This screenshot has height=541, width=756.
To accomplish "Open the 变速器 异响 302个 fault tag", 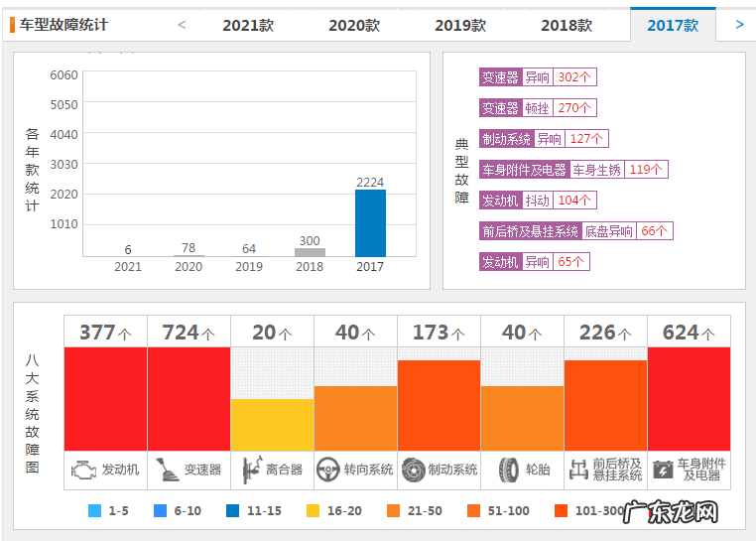I will coord(538,77).
